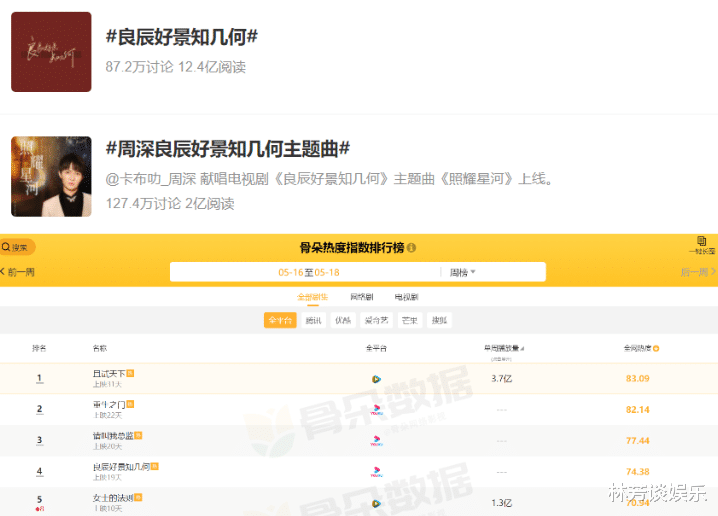The height and width of the screenshot is (516, 718).
Task: Click the 单周播放量 column header
Action: pyautogui.click(x=501, y=348)
